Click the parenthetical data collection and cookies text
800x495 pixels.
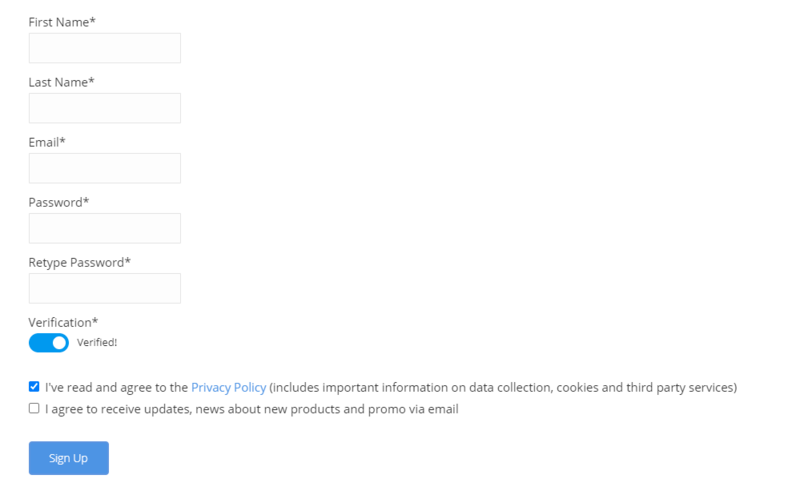click(x=503, y=387)
